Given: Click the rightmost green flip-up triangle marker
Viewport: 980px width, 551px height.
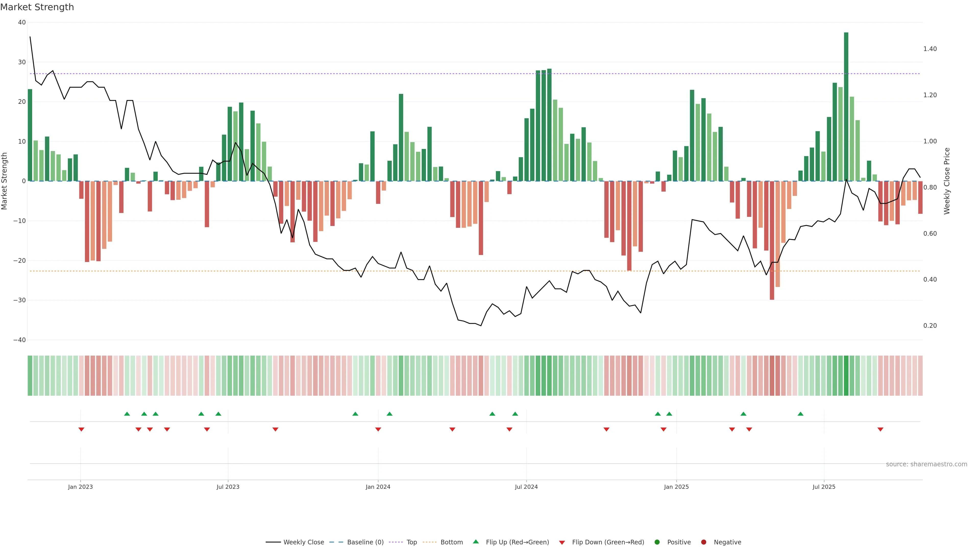Looking at the screenshot, I should pyautogui.click(x=800, y=414).
